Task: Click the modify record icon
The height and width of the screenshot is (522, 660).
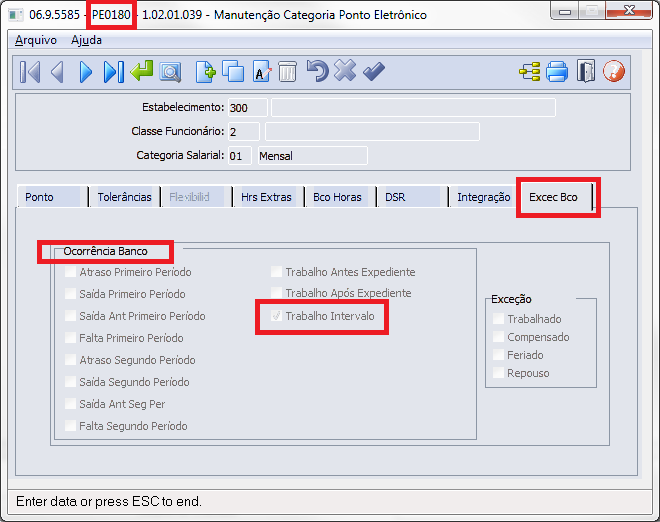Action: 262,71
